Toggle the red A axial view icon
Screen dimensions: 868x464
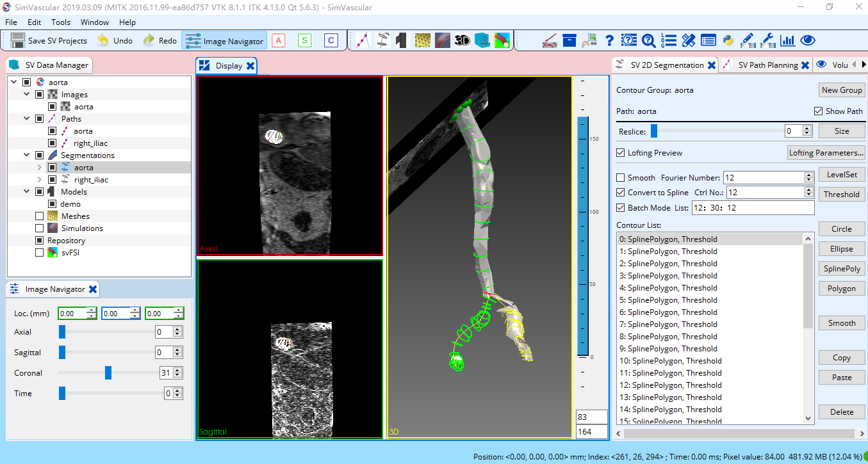pyautogui.click(x=278, y=40)
